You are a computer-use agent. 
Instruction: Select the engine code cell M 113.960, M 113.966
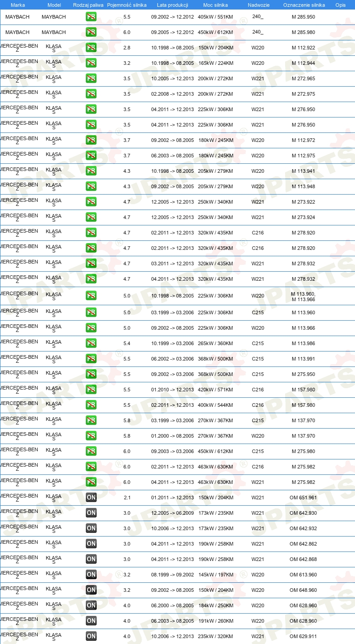click(x=304, y=297)
